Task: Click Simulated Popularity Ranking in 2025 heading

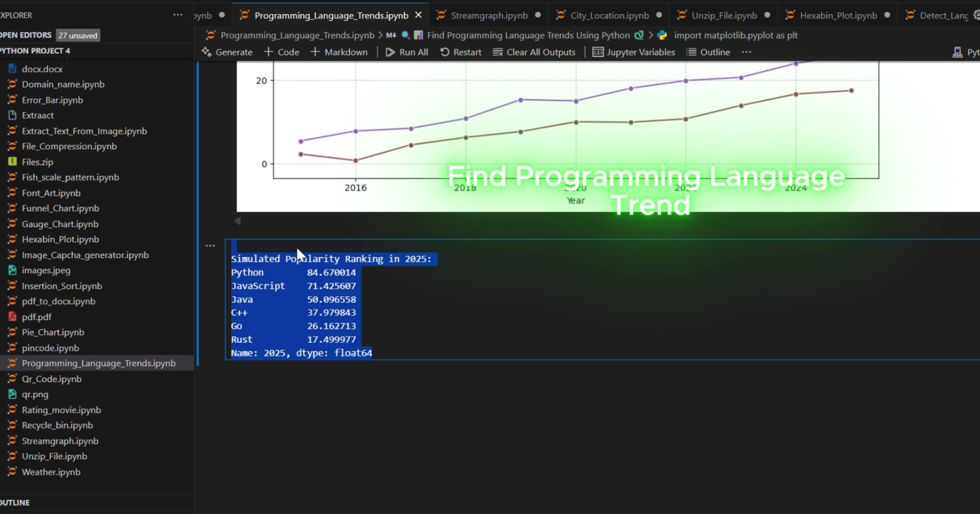Action: 331,259
